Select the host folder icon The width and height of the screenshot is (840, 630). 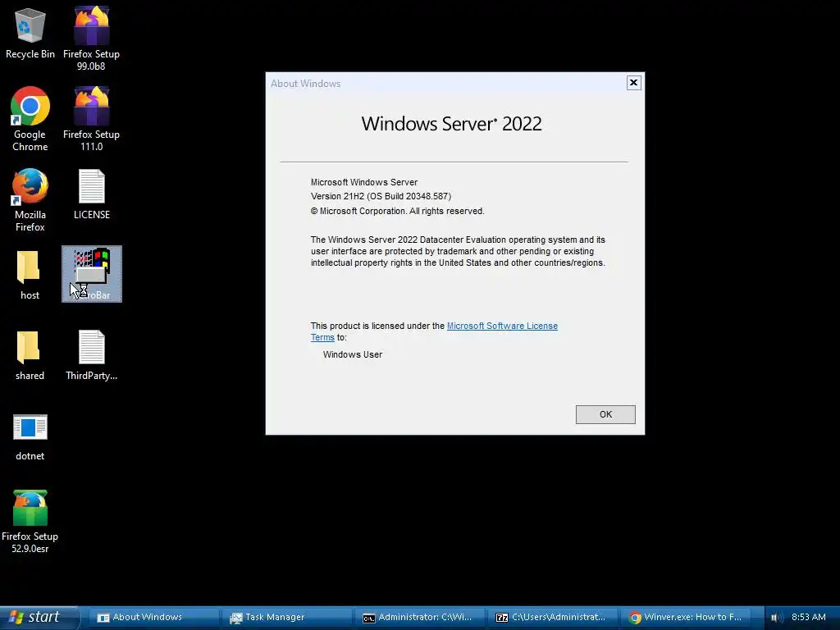pyautogui.click(x=30, y=275)
